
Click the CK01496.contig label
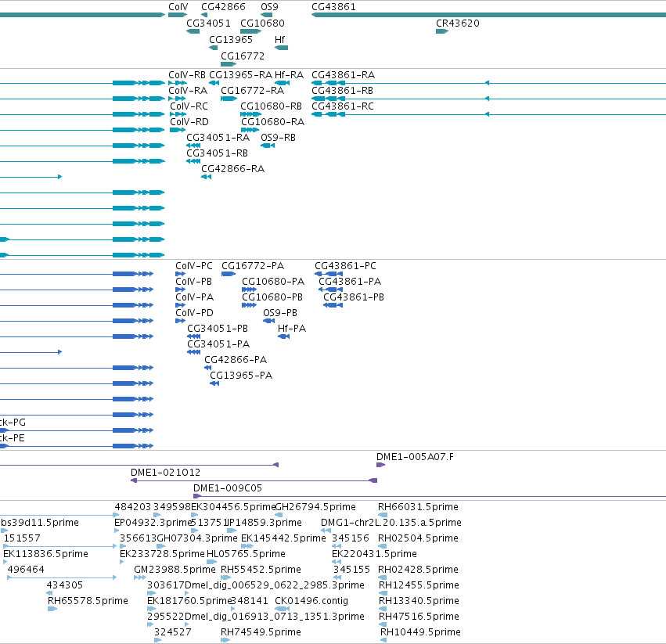coord(311,601)
